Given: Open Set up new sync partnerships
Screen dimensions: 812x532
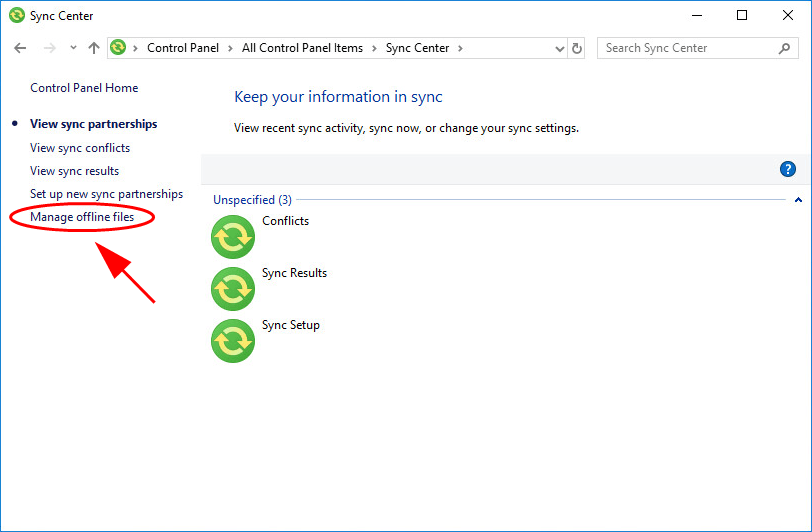Looking at the screenshot, I should (106, 194).
